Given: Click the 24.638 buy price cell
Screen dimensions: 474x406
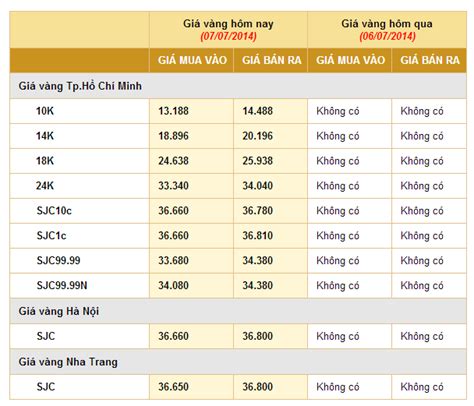Looking at the screenshot, I should click(191, 161).
